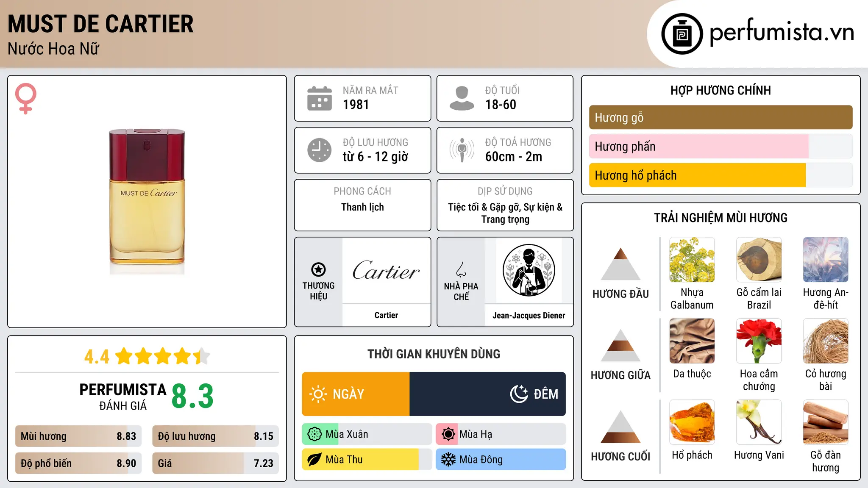Click the clock icon beside Độ lưu hương
The height and width of the screenshot is (488, 868).
click(320, 150)
